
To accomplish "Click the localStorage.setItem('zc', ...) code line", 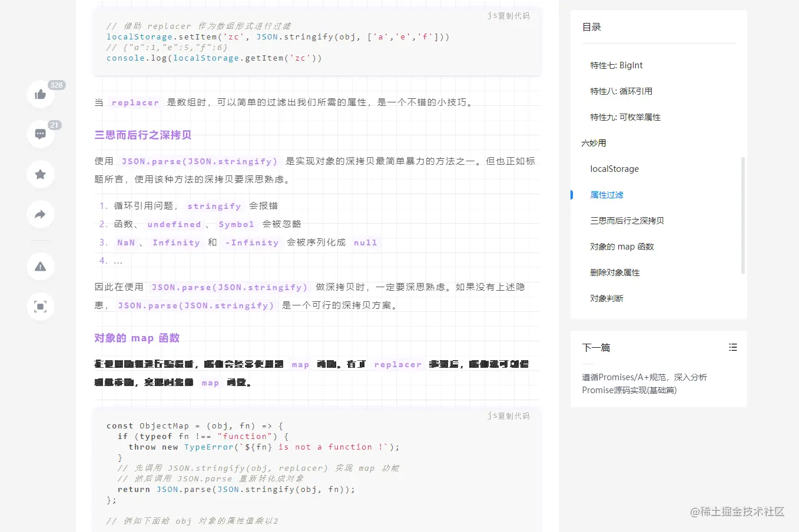I will coord(278,36).
